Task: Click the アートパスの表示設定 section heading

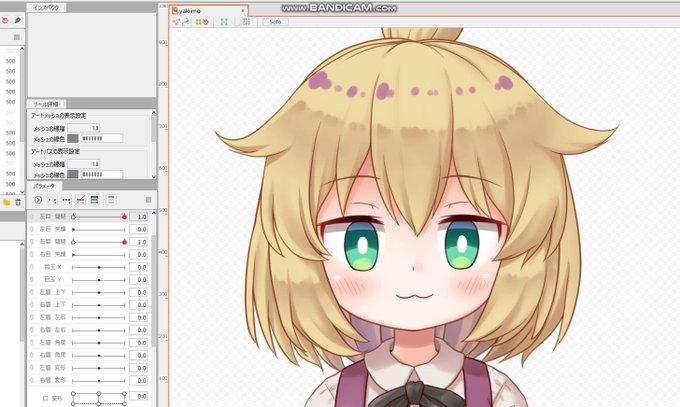Action: pos(56,151)
